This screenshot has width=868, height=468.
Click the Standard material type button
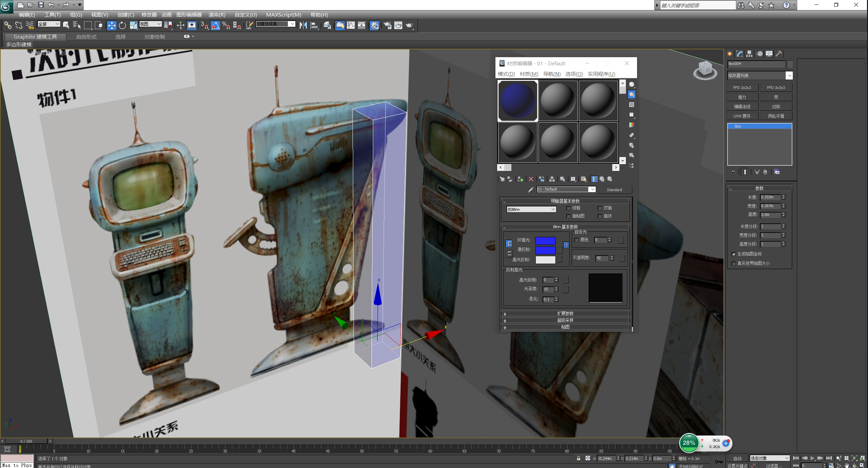point(614,190)
